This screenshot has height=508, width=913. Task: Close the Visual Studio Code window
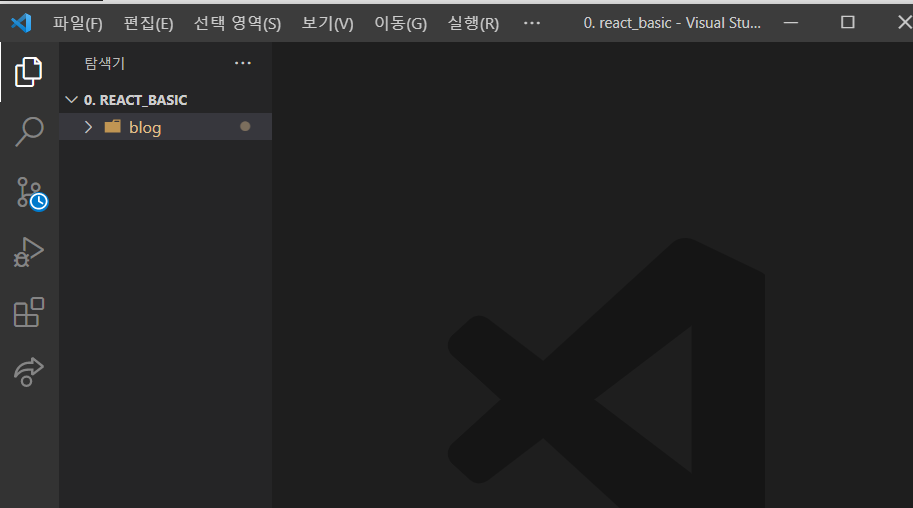[x=904, y=23]
